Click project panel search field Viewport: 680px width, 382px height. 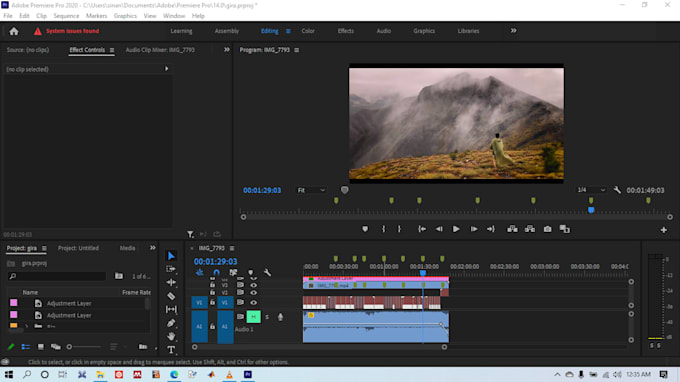tap(57, 276)
